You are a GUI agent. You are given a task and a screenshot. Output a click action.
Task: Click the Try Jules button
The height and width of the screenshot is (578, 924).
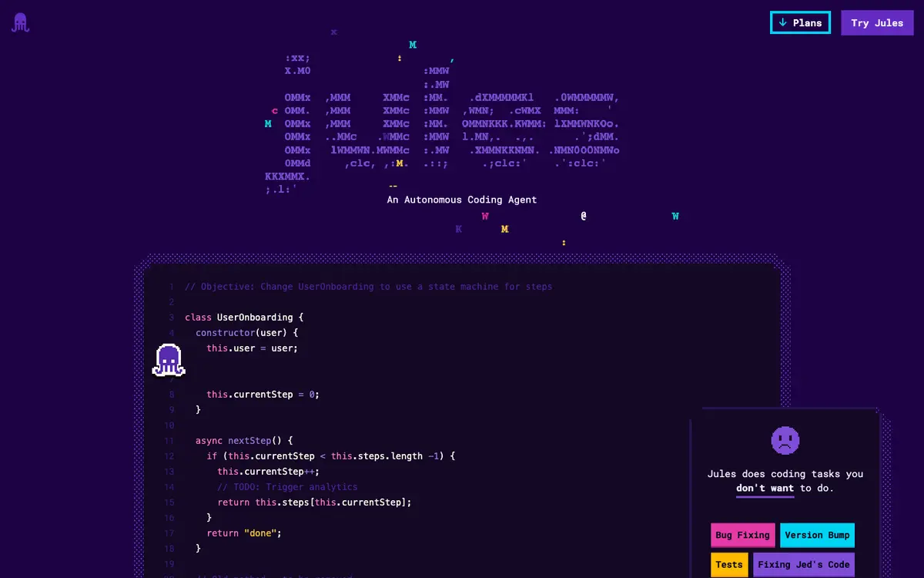877,23
